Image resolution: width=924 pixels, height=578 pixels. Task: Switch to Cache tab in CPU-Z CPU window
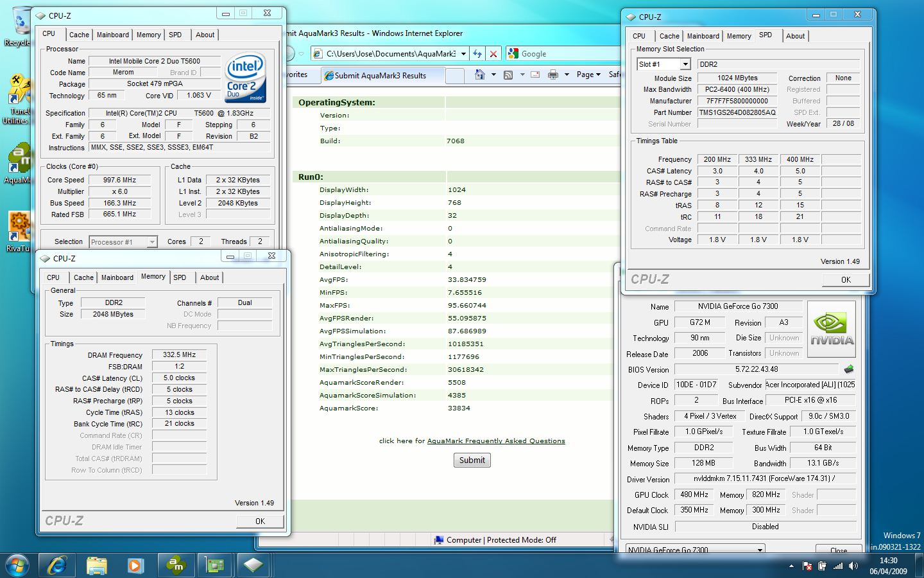tap(79, 35)
